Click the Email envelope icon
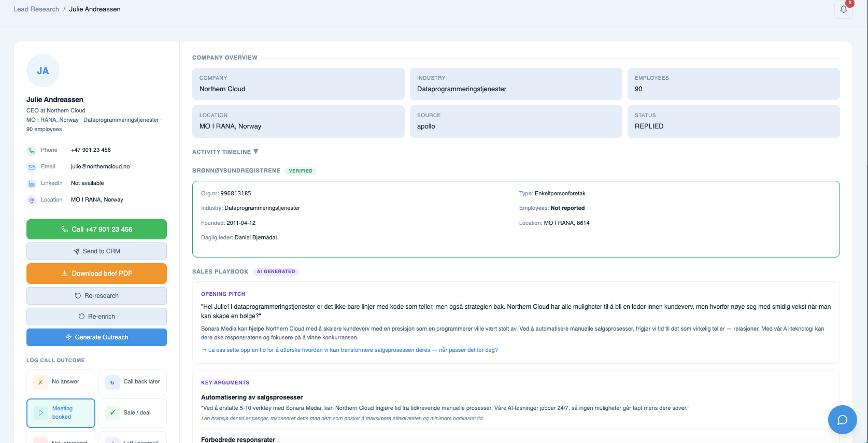Screen dimensions: 868x443 (32, 167)
